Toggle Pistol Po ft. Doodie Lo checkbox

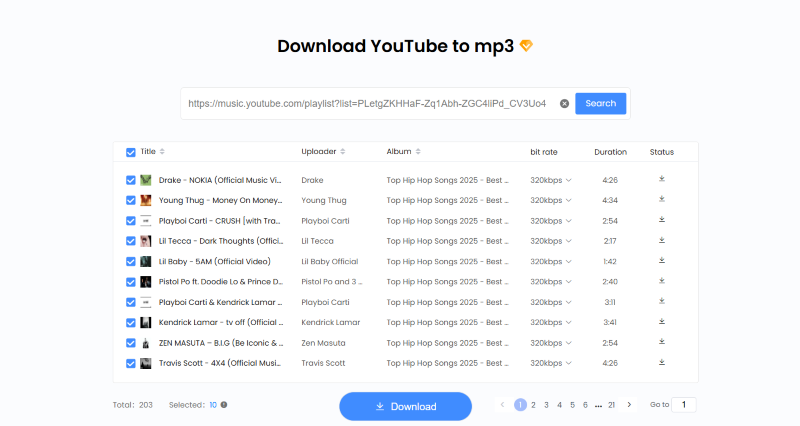(131, 282)
